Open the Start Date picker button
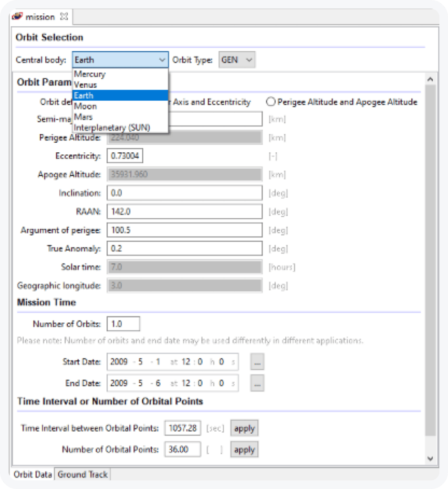Image resolution: width=448 pixels, height=489 pixels. (x=257, y=362)
